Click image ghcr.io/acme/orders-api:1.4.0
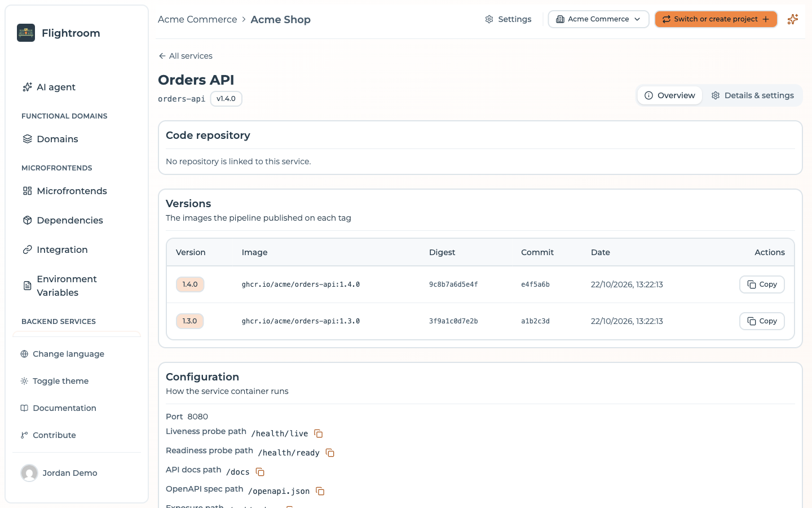 (x=301, y=284)
